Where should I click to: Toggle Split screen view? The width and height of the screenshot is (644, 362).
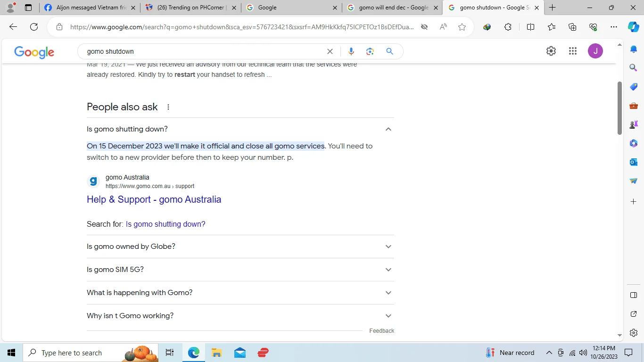[530, 27]
